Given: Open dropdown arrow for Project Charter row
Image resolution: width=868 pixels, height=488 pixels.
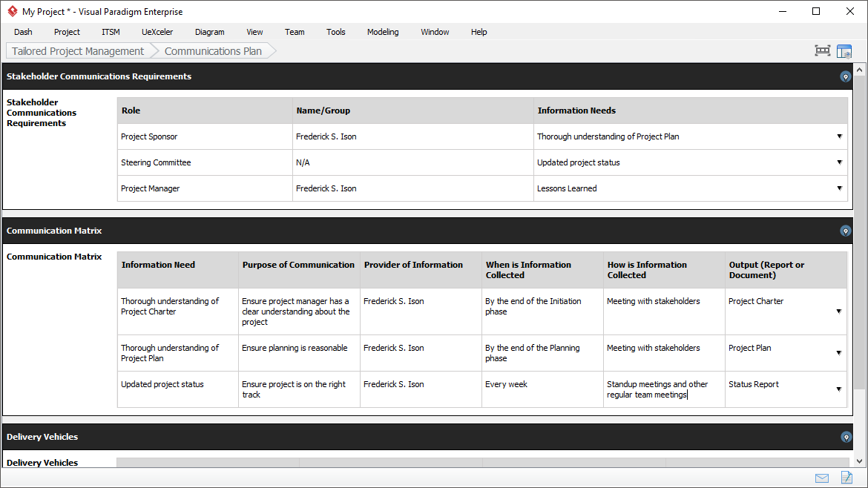Looking at the screenshot, I should point(838,311).
